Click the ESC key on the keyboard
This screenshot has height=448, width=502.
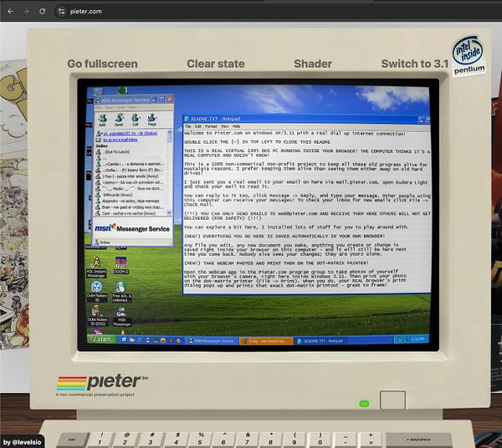[x=72, y=440]
